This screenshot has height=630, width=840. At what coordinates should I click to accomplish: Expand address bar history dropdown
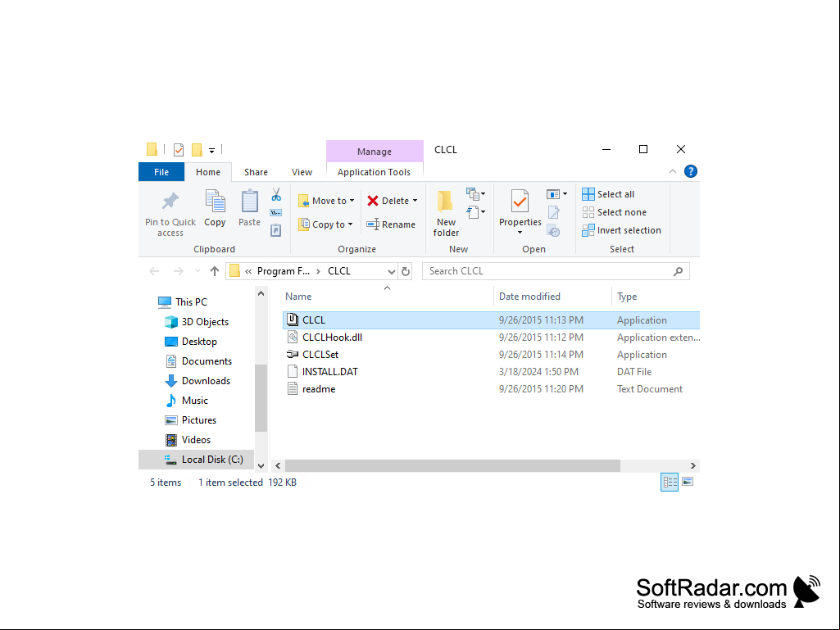[392, 272]
